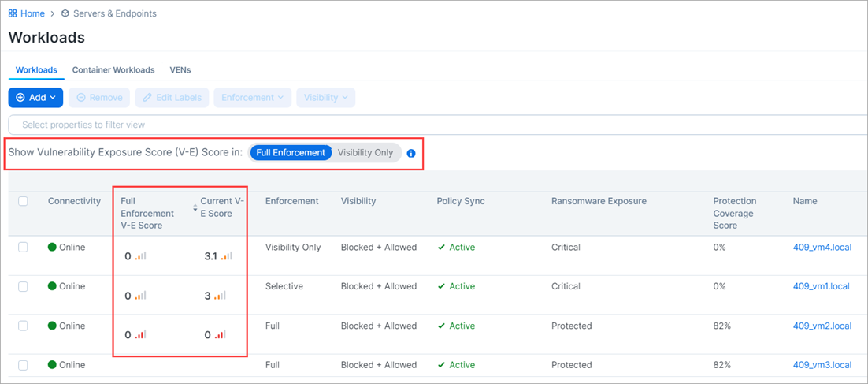Screen dimensions: 868x384
Task: Click the green Online status dot for 409_vm4.local
Action: pos(53,248)
